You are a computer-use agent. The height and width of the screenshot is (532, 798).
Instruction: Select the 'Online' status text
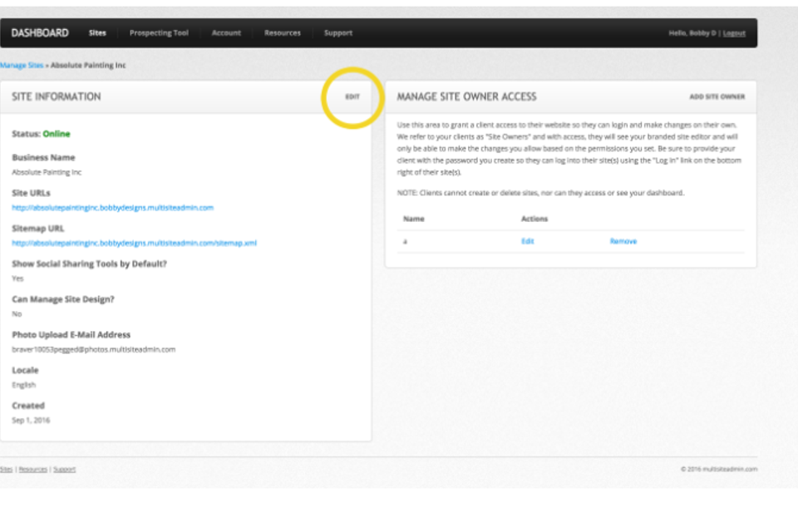(x=57, y=134)
